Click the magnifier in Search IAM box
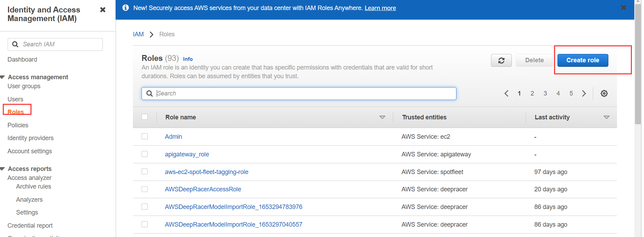 click(x=15, y=44)
